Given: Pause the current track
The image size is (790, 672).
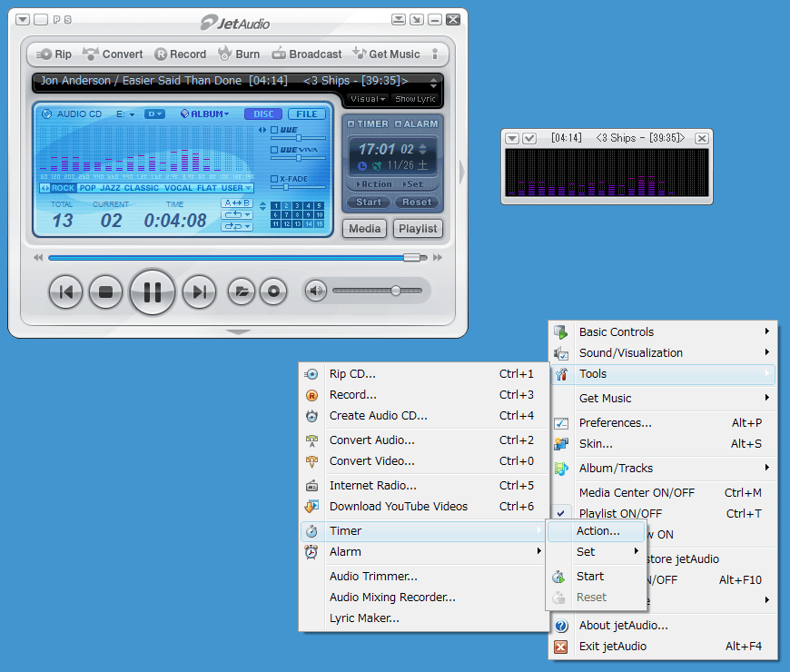Looking at the screenshot, I should [153, 292].
